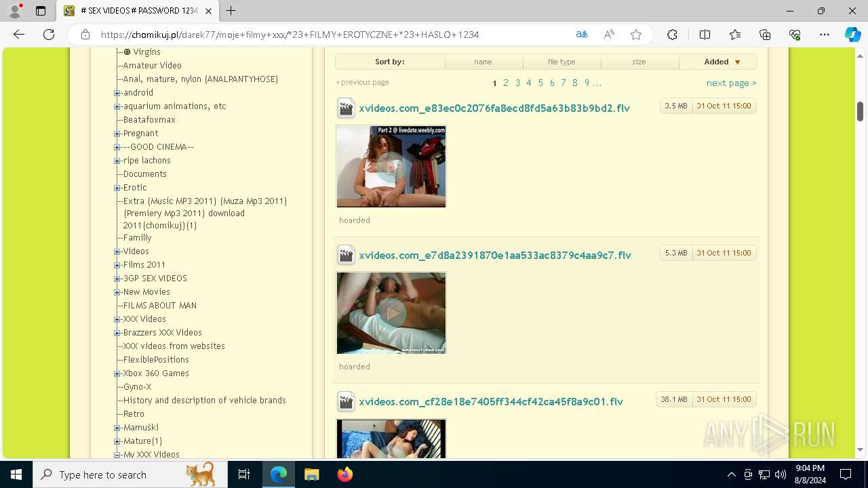Open the Collections icon
Viewport: 868px width, 488px height.
tap(765, 35)
